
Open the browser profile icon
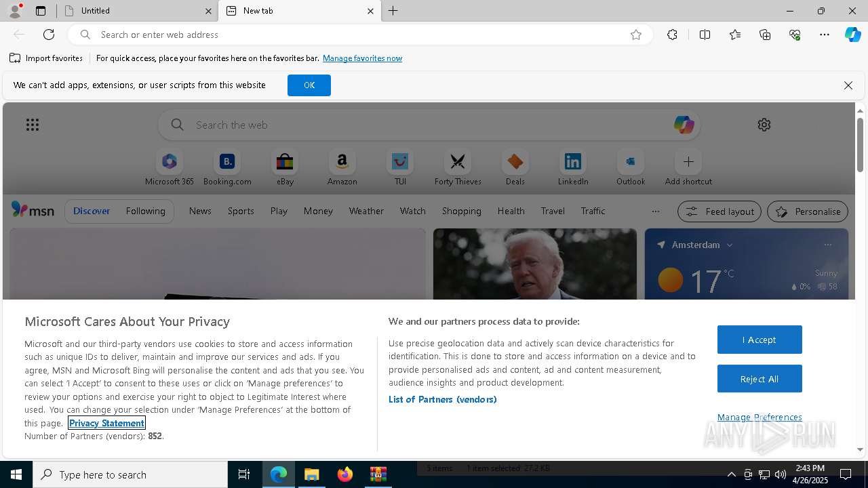pyautogui.click(x=15, y=11)
